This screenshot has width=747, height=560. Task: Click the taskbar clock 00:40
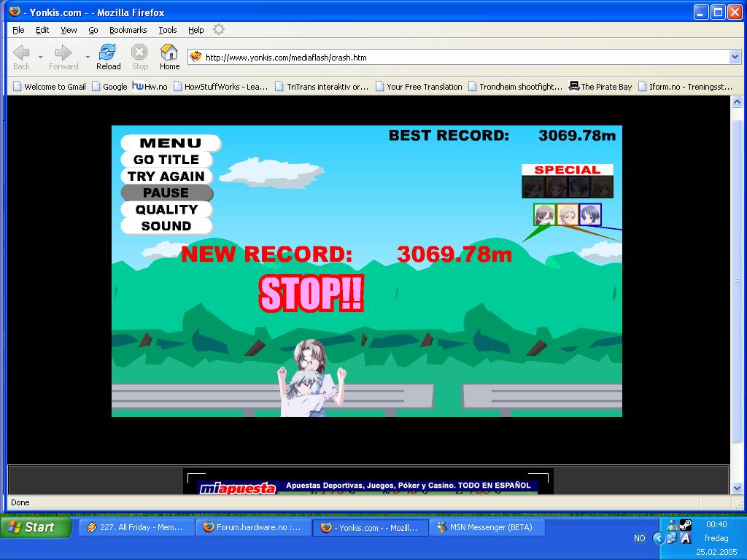coord(716,524)
